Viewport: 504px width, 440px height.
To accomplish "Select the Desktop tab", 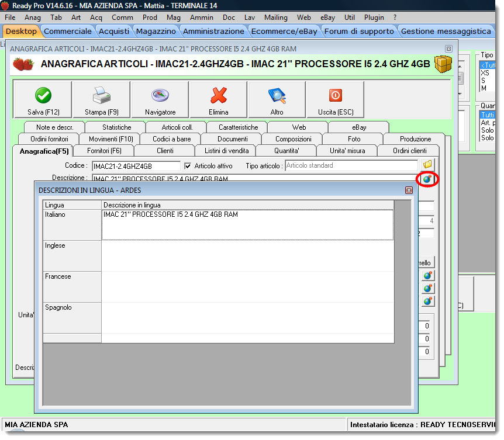I will point(21,31).
